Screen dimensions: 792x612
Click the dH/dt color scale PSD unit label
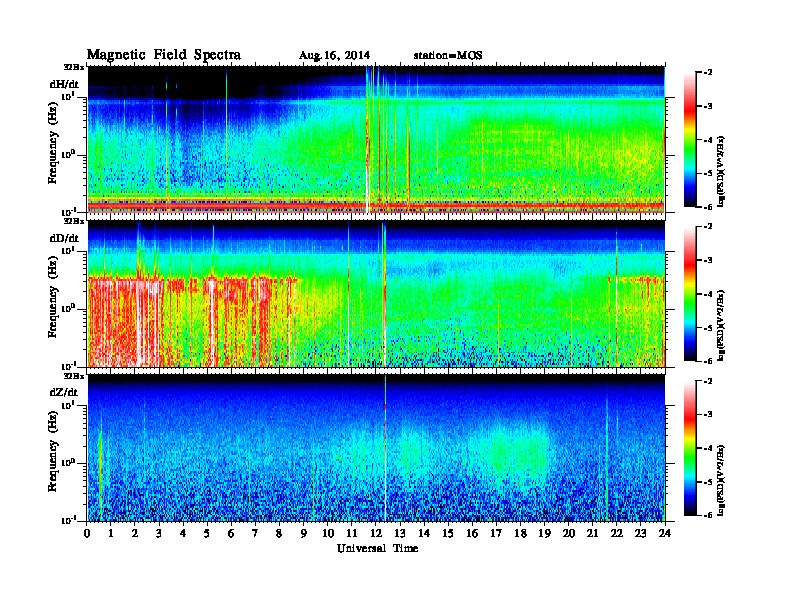[x=722, y=171]
